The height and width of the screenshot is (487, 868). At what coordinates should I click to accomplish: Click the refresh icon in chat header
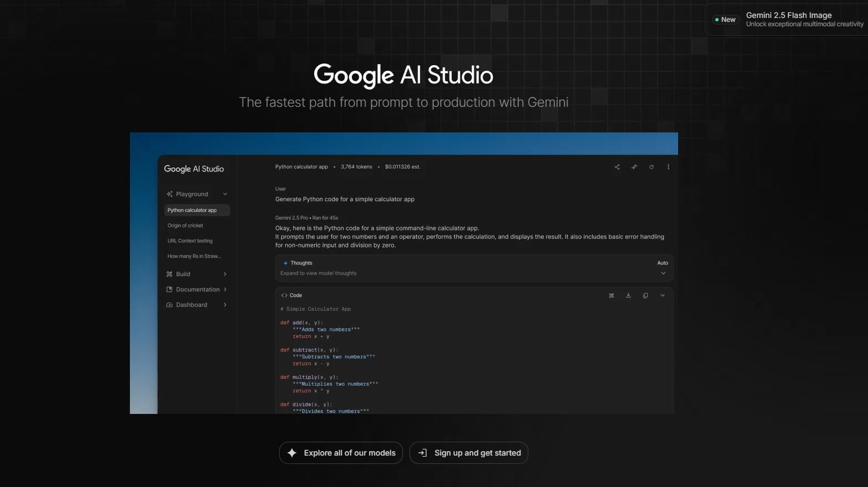pos(651,167)
